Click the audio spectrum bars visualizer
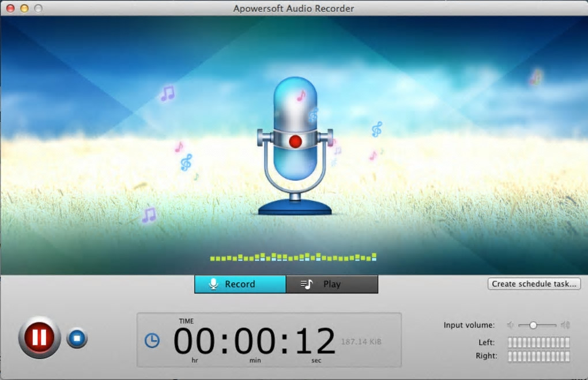 click(x=293, y=257)
